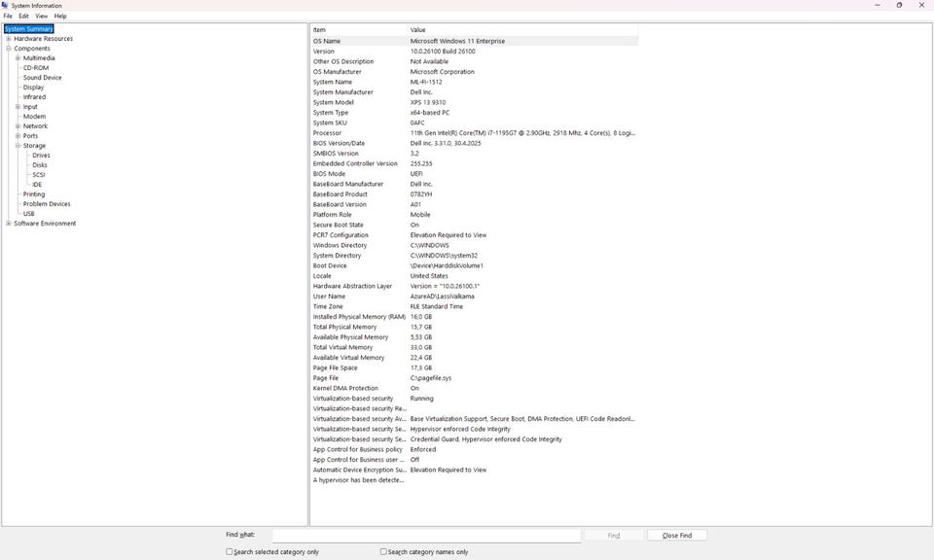Click the System Information app icon in title bar

pos(5,5)
